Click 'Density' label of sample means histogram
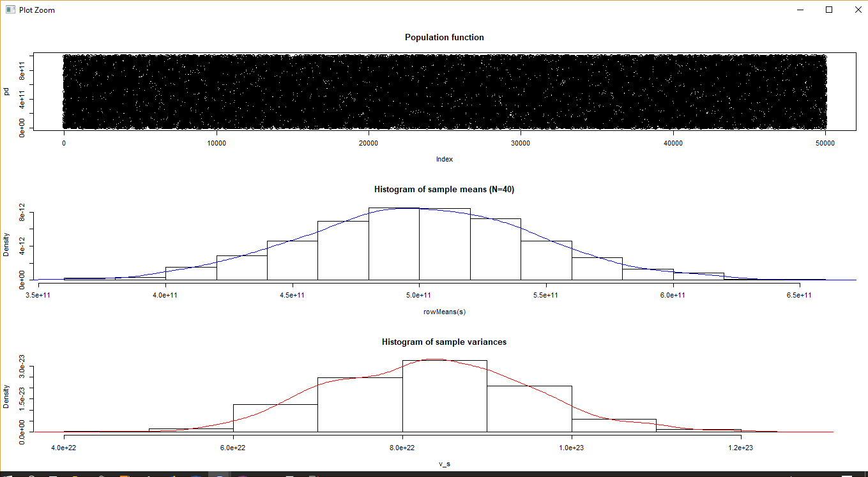The width and height of the screenshot is (868, 477). point(6,244)
